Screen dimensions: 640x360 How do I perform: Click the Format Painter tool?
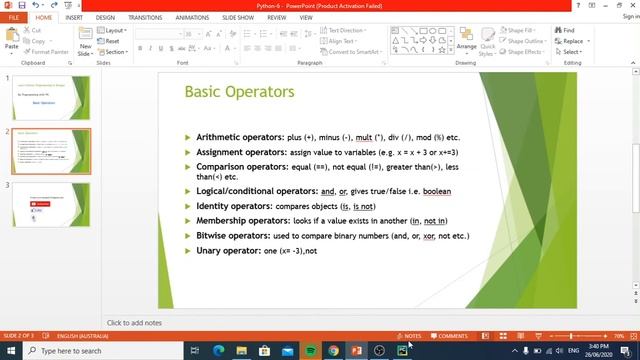point(46,52)
